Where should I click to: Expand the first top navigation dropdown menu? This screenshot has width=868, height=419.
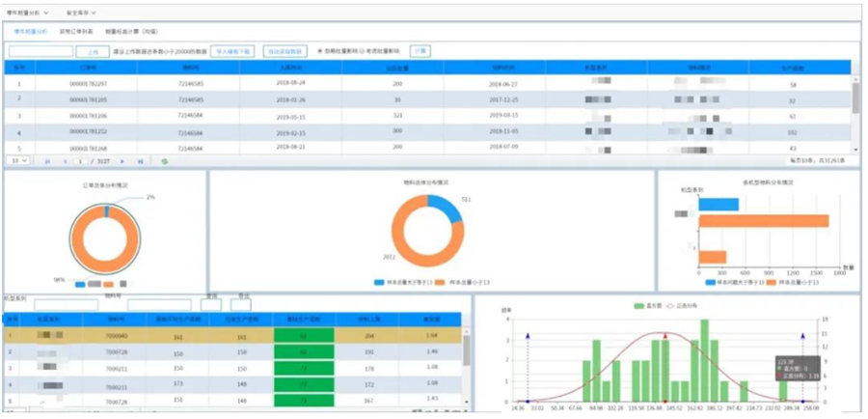click(x=28, y=13)
